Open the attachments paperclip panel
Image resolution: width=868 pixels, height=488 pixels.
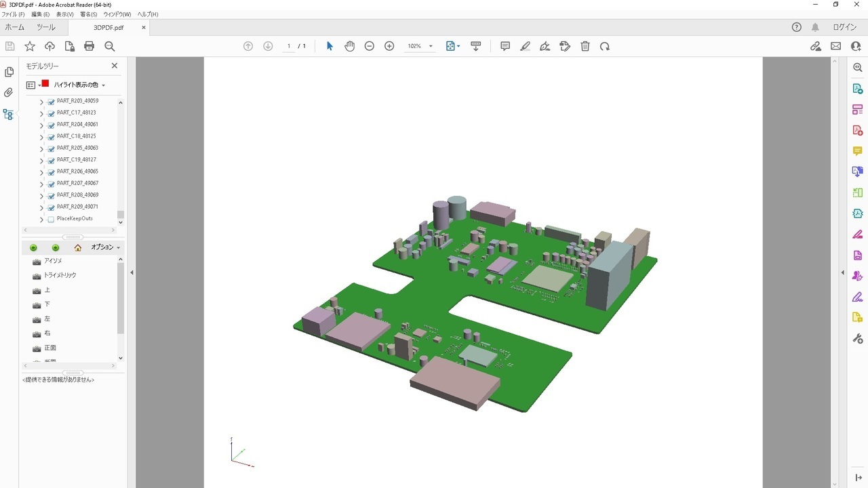(9, 93)
